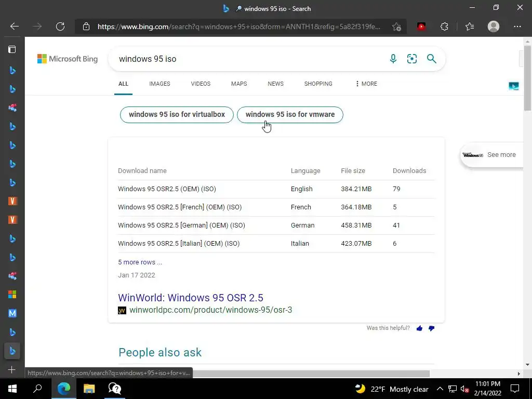Select Windows 95 OSR2.5 [French] (OEM) (ISO)
532x399 pixels.
point(180,207)
